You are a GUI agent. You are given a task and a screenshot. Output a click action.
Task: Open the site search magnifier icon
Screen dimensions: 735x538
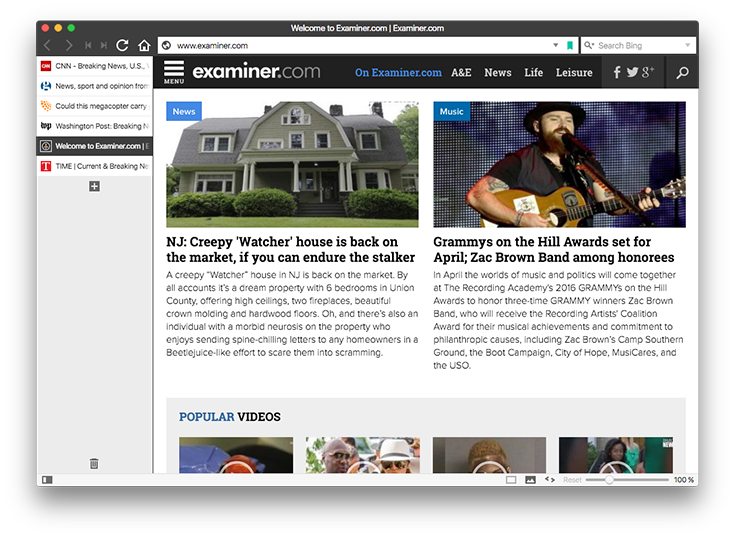click(x=682, y=73)
